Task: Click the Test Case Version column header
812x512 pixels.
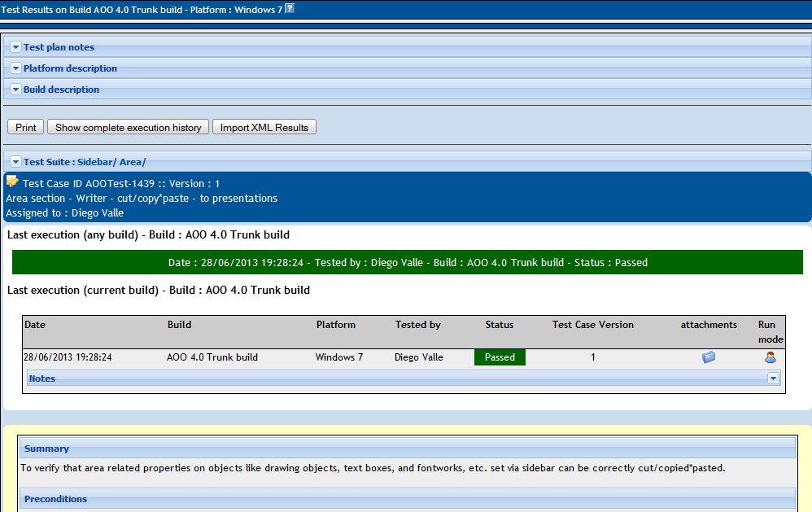Action: coord(593,325)
